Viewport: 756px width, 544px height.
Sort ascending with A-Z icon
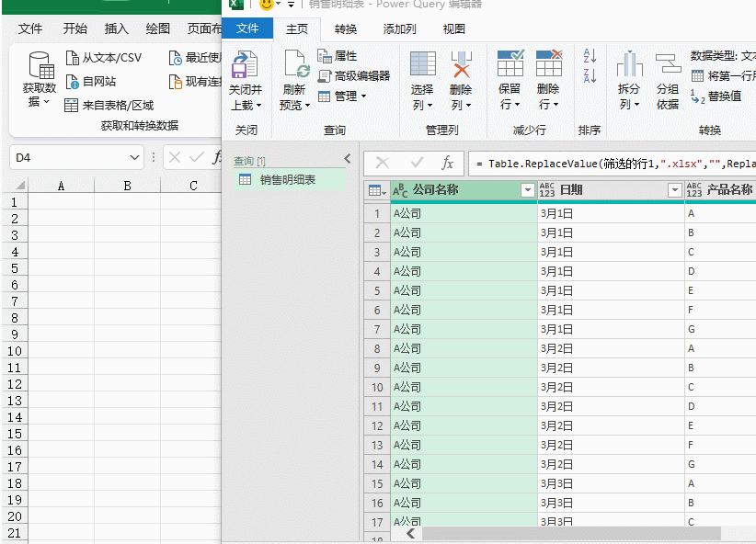590,55
